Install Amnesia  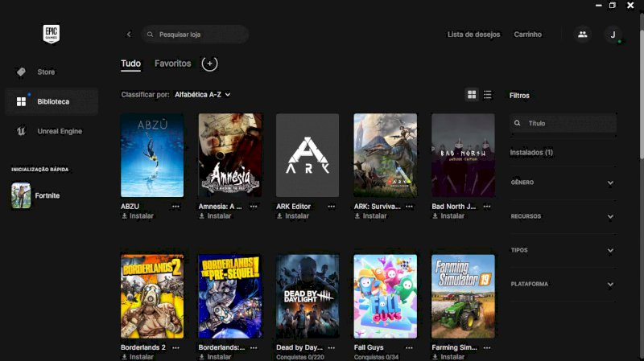pos(215,215)
